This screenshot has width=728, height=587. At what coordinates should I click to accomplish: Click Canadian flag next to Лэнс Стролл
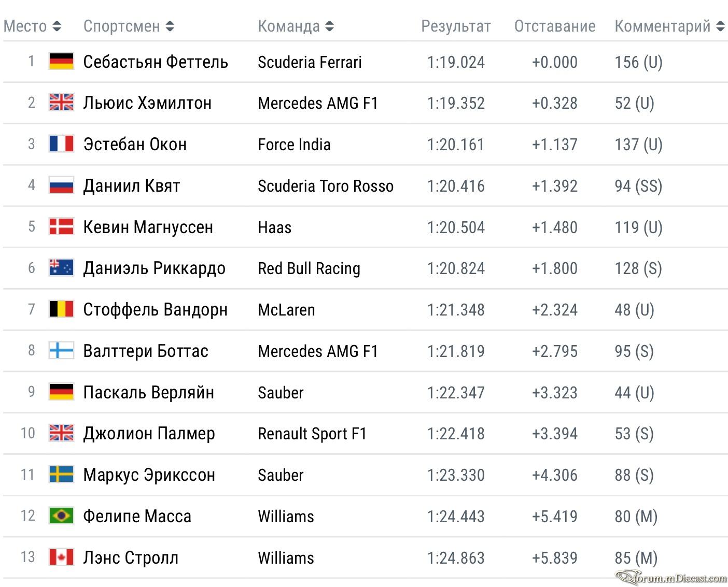point(61,557)
